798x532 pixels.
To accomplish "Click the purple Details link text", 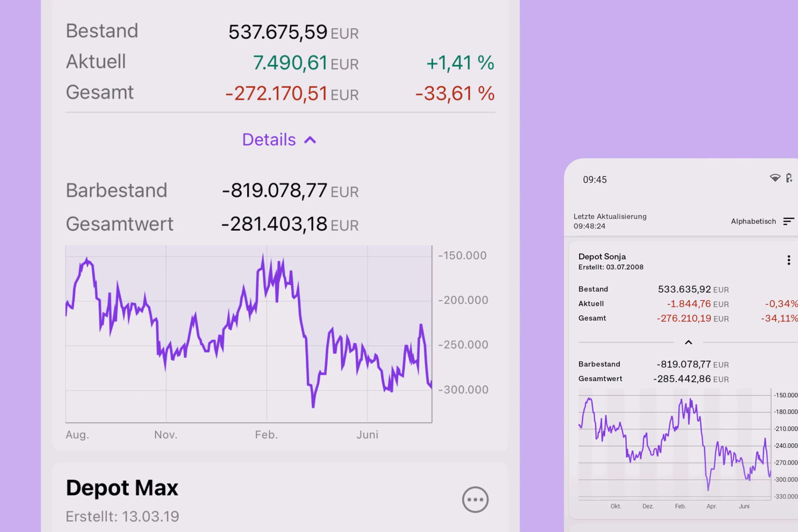I will [269, 140].
